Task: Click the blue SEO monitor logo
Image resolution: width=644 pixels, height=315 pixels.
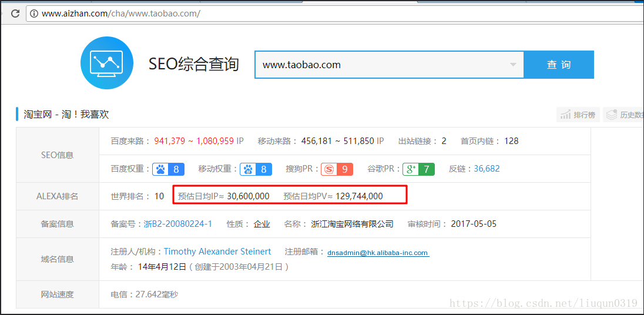Action: 107,63
